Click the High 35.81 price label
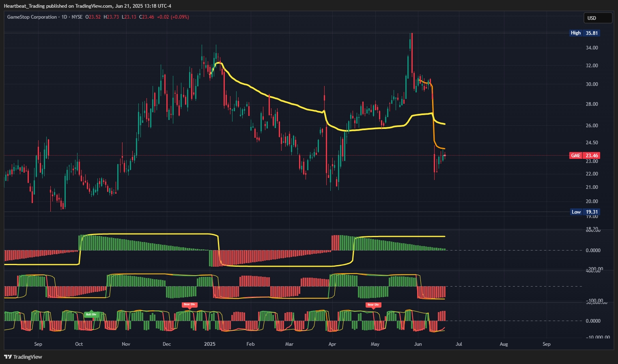Image resolution: width=618 pixels, height=364 pixels. [584, 33]
